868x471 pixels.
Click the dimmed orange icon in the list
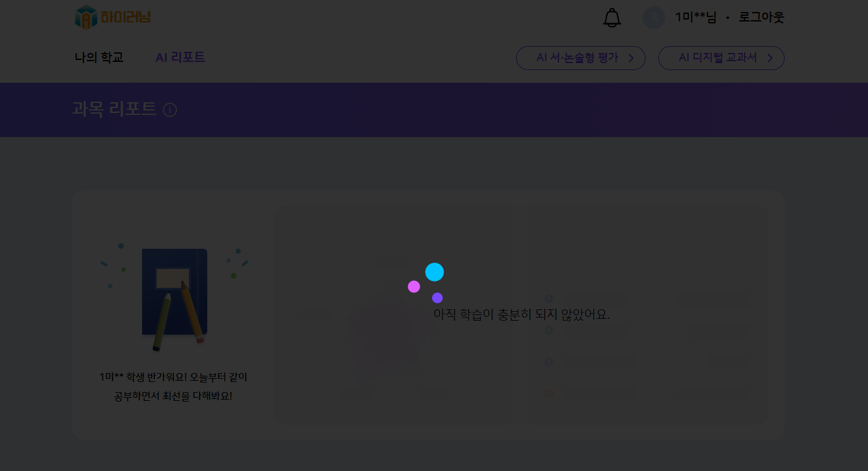point(549,393)
